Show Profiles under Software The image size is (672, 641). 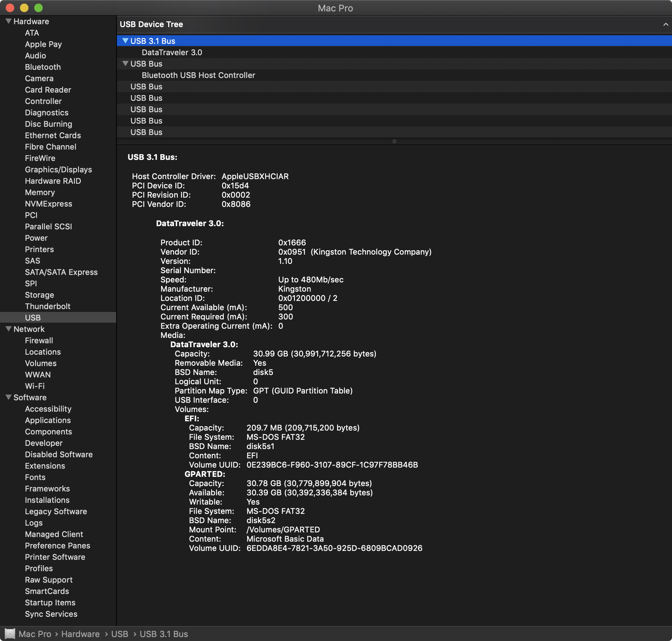coord(39,568)
